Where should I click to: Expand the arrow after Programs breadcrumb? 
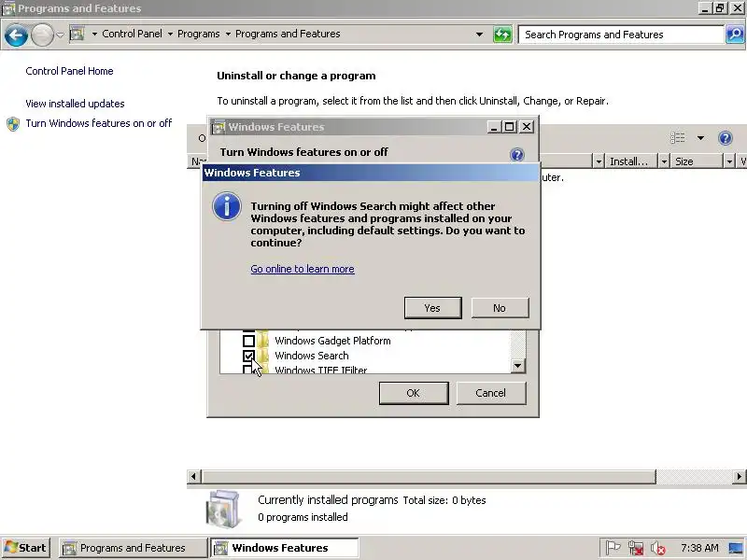[228, 35]
